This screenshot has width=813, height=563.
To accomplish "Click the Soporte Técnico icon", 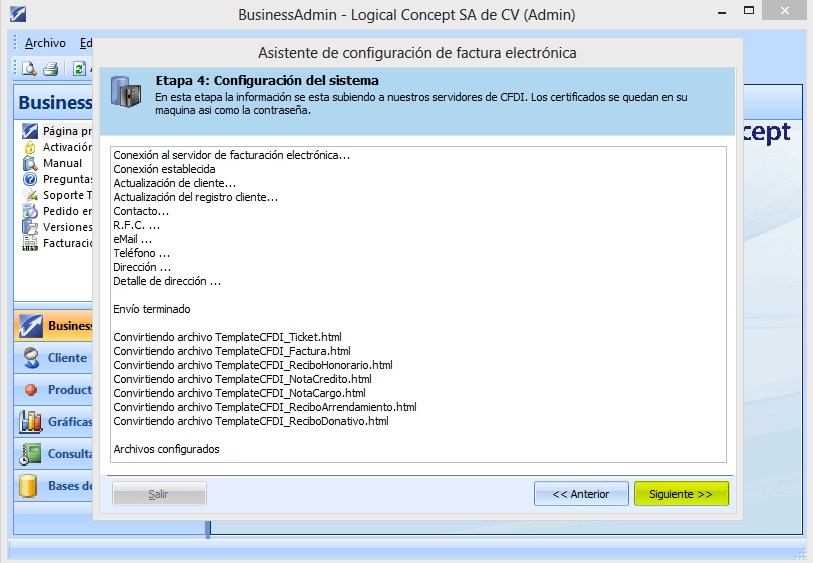I will coord(30,195).
